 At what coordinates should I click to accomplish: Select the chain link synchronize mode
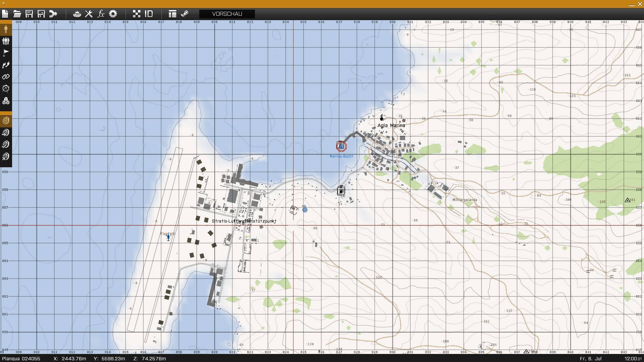(6, 77)
